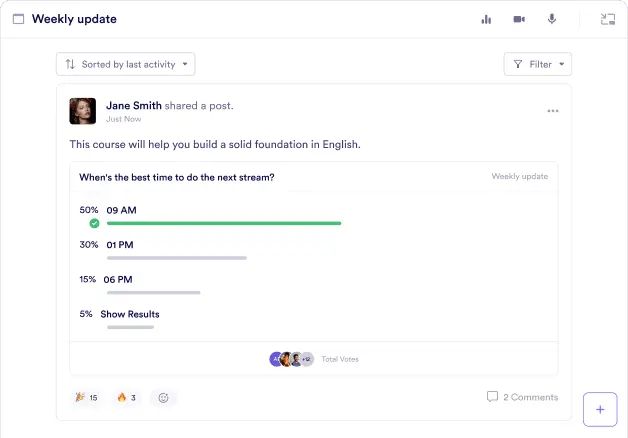This screenshot has width=628, height=438.
Task: Choose the 06 PM poll option
Action: [120, 280]
